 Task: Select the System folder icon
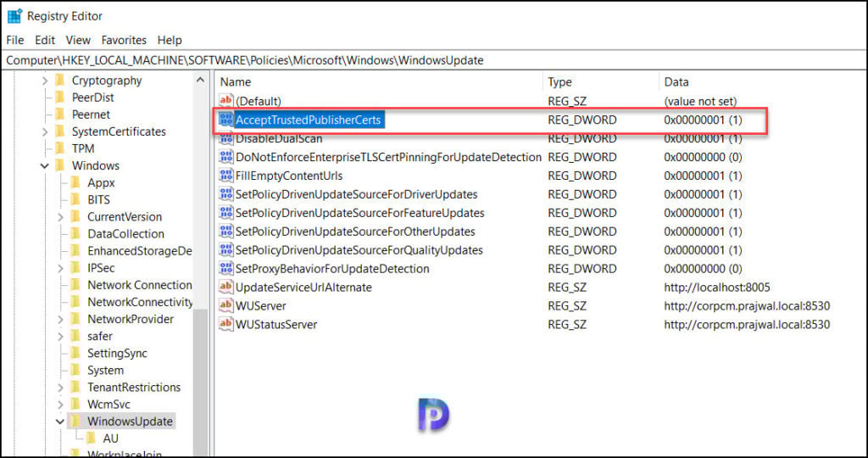pos(75,371)
